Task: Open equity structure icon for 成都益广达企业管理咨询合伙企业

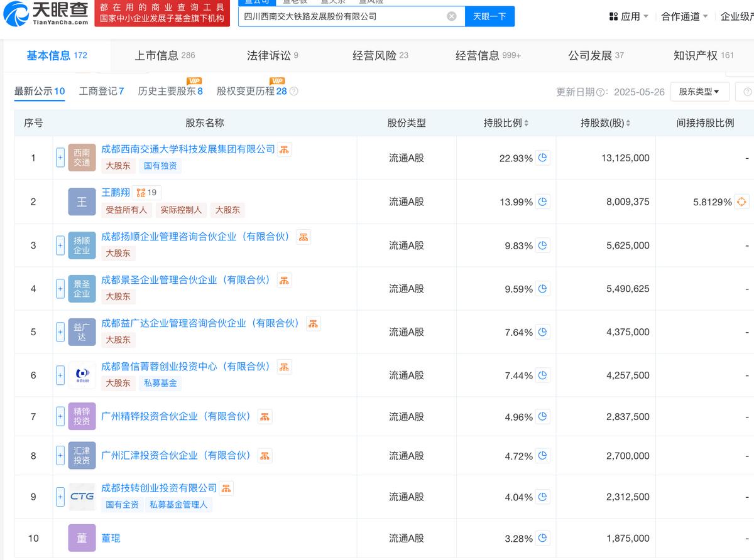Action: (x=313, y=323)
